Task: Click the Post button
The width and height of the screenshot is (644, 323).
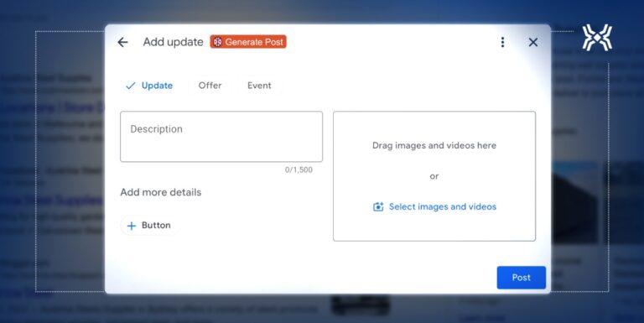Action: coord(522,278)
